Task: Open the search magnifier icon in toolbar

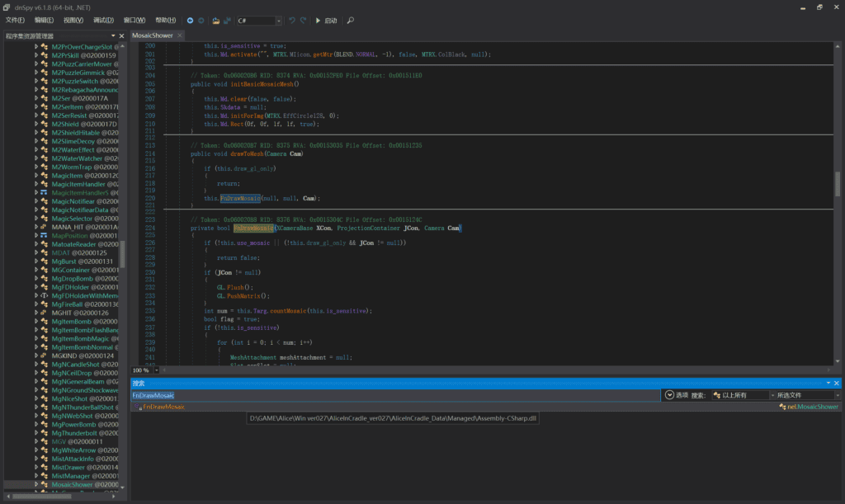Action: (350, 21)
